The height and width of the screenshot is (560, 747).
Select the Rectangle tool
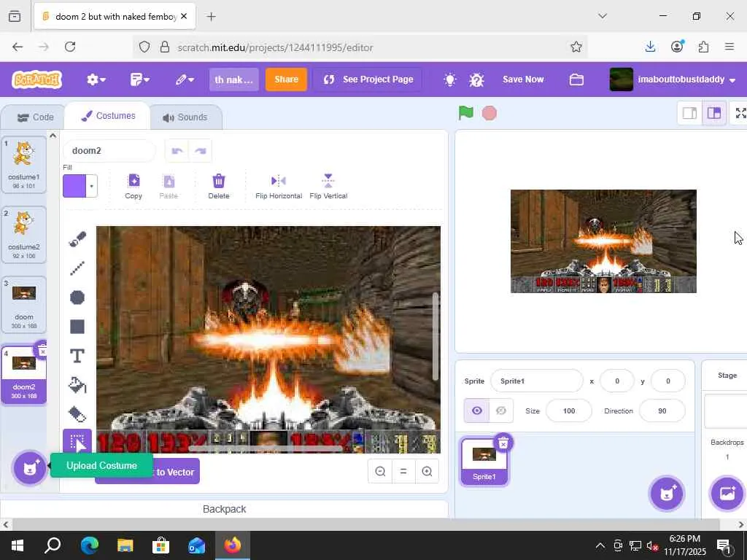77,327
